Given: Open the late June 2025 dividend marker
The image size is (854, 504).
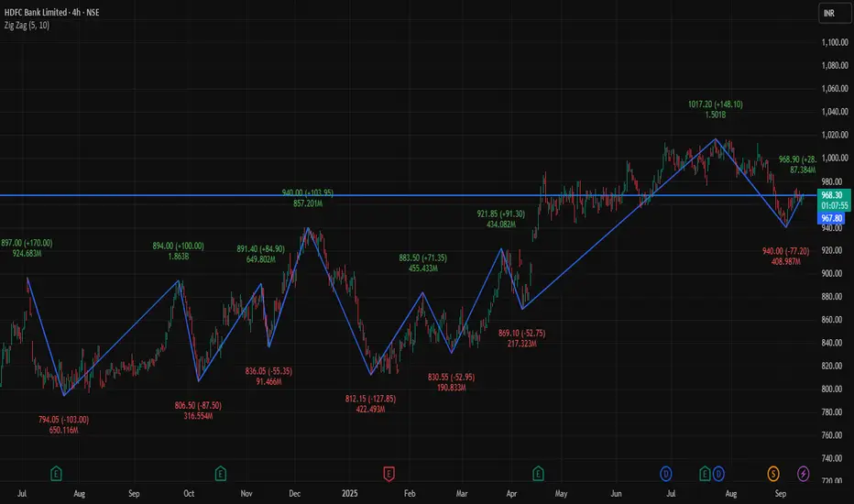Looking at the screenshot, I should pos(665,474).
